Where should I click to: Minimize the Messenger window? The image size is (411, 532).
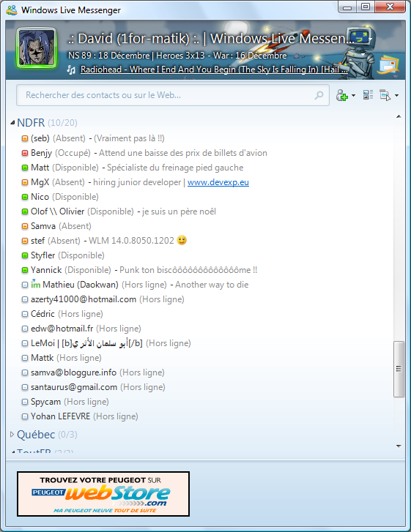347,7
